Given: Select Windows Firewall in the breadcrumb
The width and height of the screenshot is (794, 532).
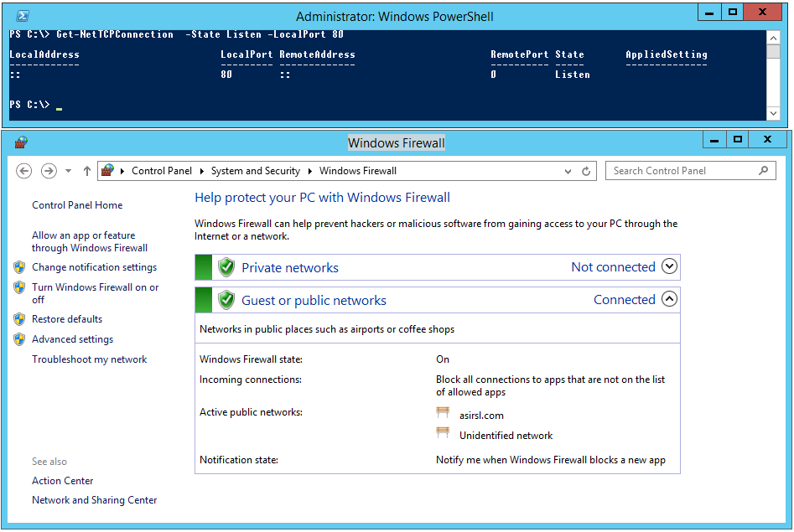Looking at the screenshot, I should pyautogui.click(x=357, y=171).
